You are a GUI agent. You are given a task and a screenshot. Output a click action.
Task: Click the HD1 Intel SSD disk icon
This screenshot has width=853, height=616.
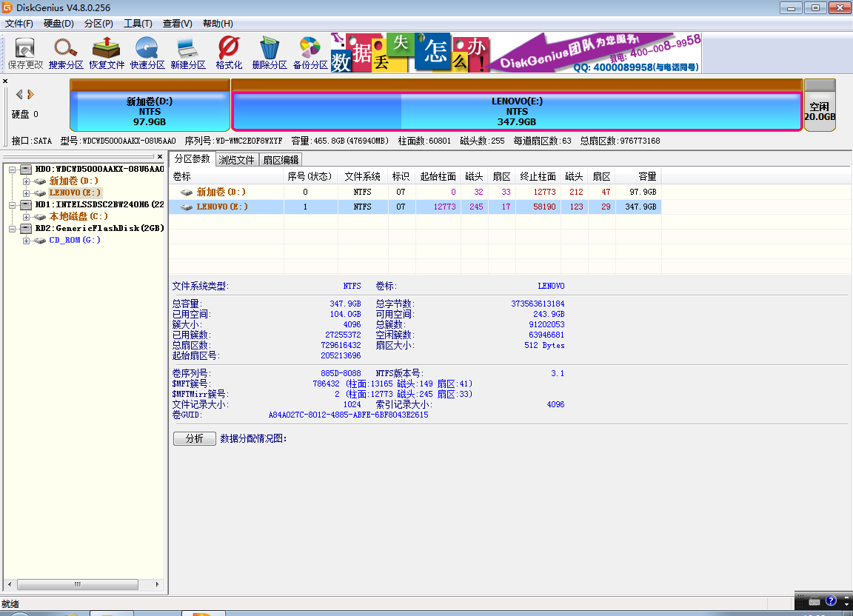pyautogui.click(x=26, y=204)
